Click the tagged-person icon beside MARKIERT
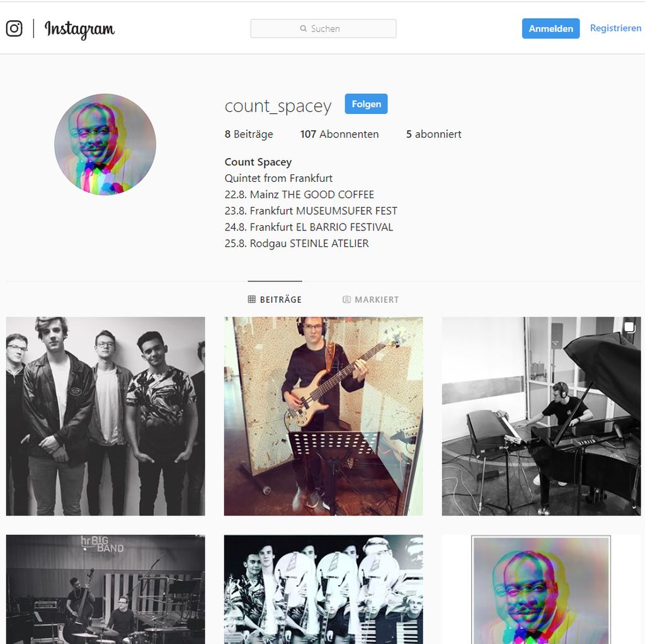This screenshot has width=645, height=644. (x=347, y=300)
